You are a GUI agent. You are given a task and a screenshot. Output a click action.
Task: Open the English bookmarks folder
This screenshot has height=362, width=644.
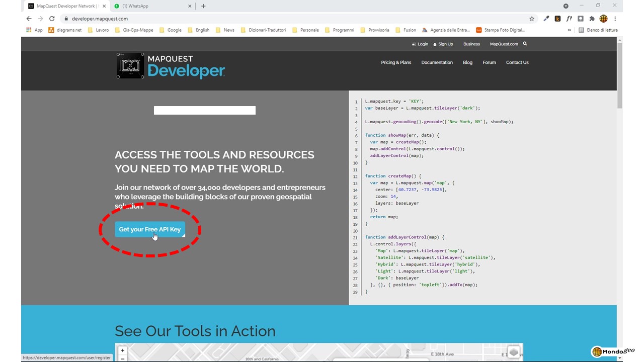198,30
